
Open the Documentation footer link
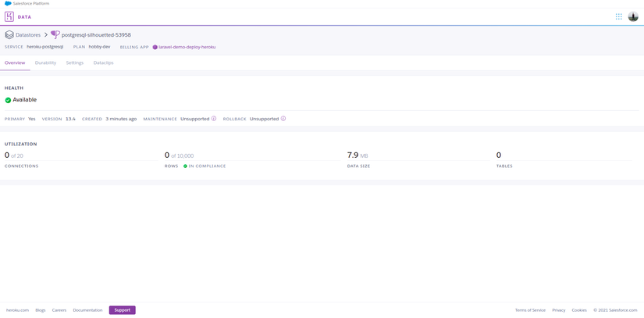coord(87,310)
